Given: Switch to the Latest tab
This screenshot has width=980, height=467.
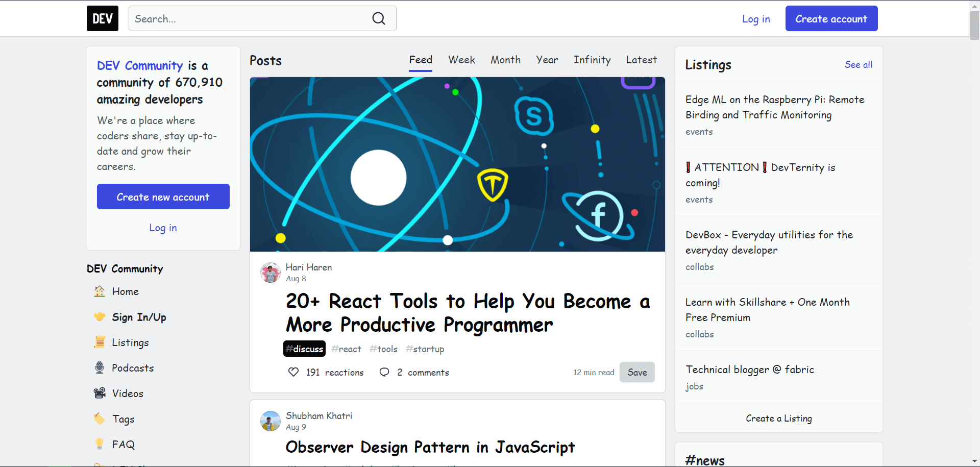Looking at the screenshot, I should (642, 60).
